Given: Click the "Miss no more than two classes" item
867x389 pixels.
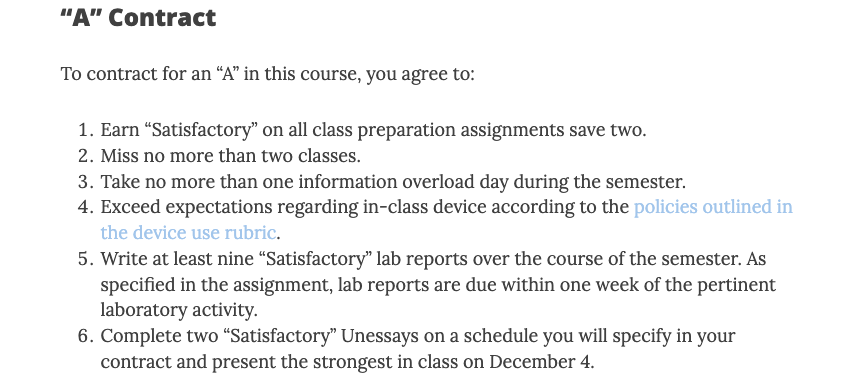Looking at the screenshot, I should [x=231, y=156].
